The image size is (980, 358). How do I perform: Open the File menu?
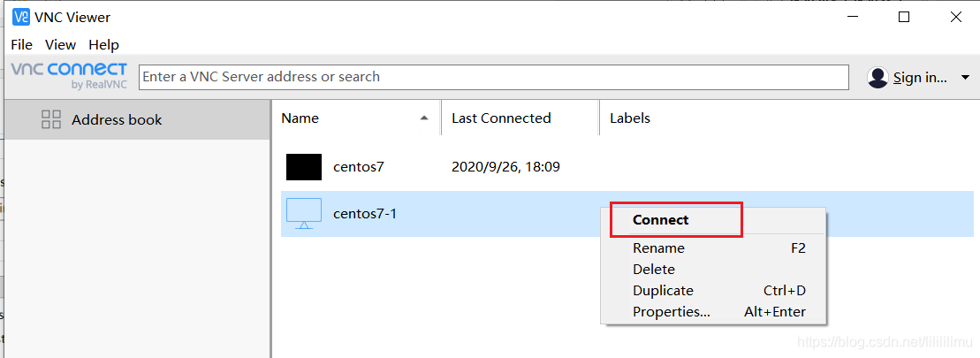(x=21, y=44)
